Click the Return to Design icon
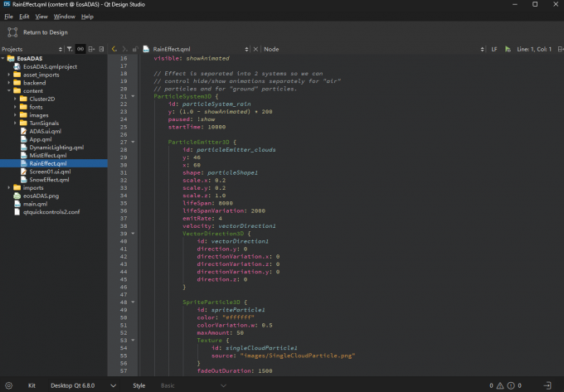This screenshot has height=392, width=564. click(12, 32)
